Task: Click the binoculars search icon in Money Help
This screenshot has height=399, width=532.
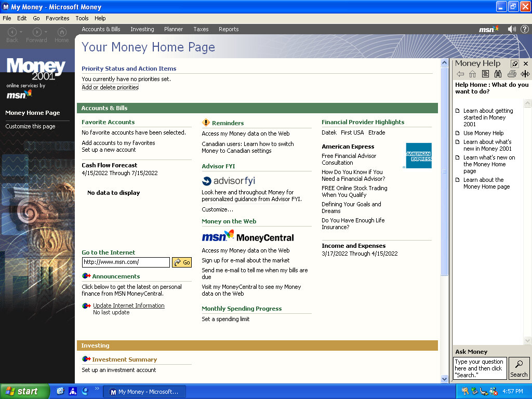Action: click(498, 74)
